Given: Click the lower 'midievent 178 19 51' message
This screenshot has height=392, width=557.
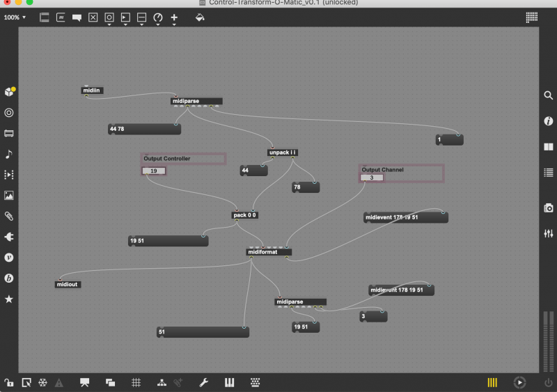Looking at the screenshot, I should (x=402, y=290).
